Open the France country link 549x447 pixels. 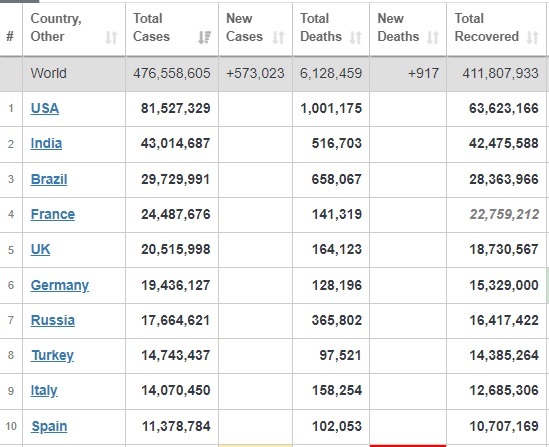click(x=53, y=214)
